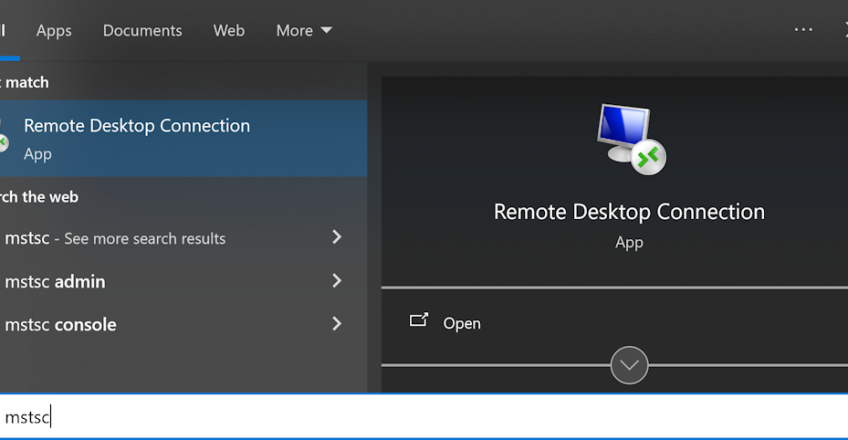Expand arrow next to mstsc web result
The height and width of the screenshot is (440, 848).
click(337, 237)
